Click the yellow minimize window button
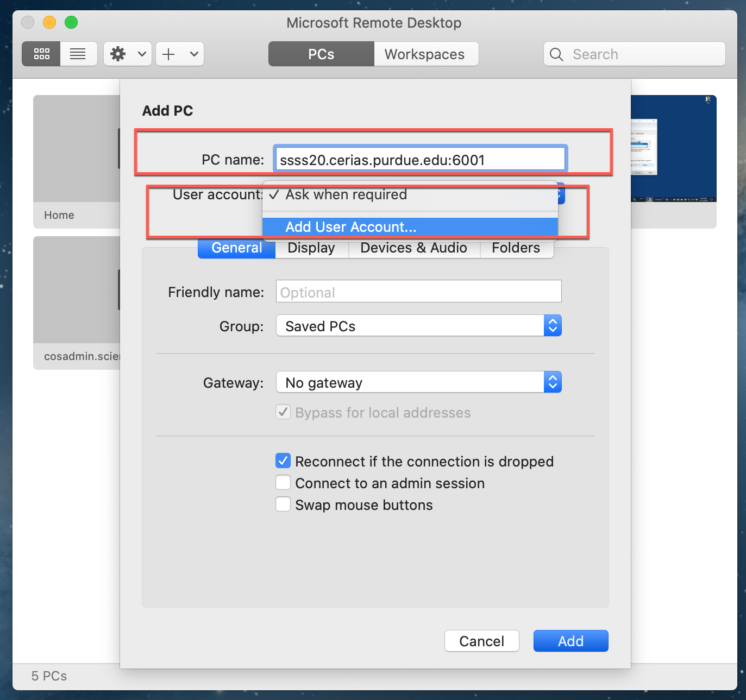Screen dimensions: 746x700 (x=49, y=22)
